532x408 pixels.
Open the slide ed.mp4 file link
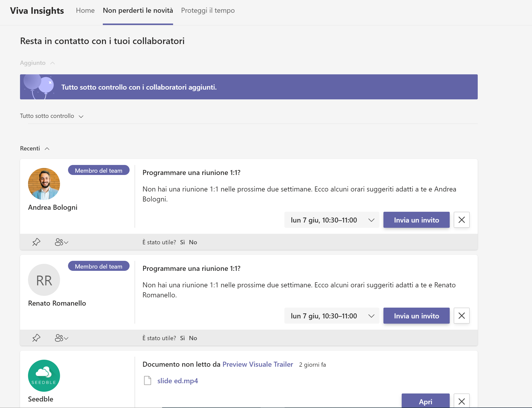[178, 381]
